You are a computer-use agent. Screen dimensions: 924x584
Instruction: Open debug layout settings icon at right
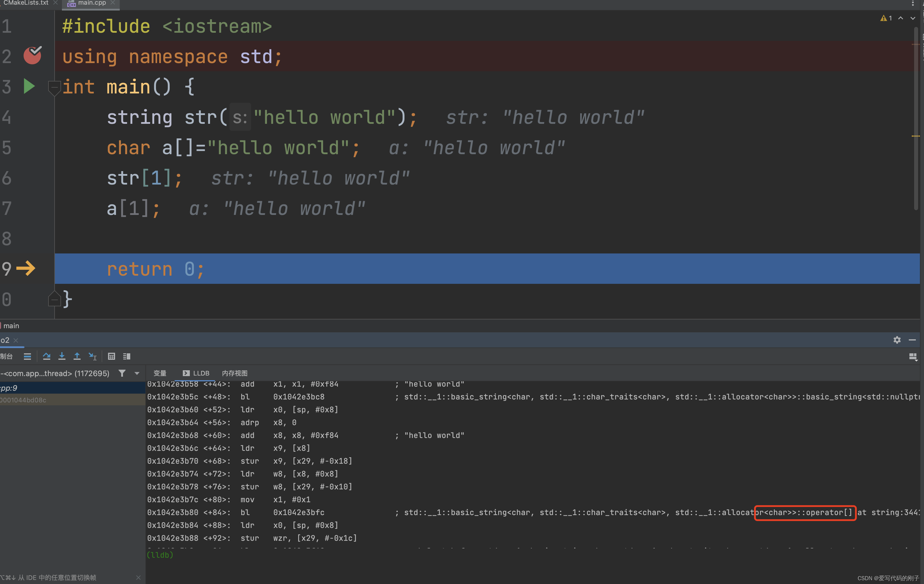tap(913, 357)
